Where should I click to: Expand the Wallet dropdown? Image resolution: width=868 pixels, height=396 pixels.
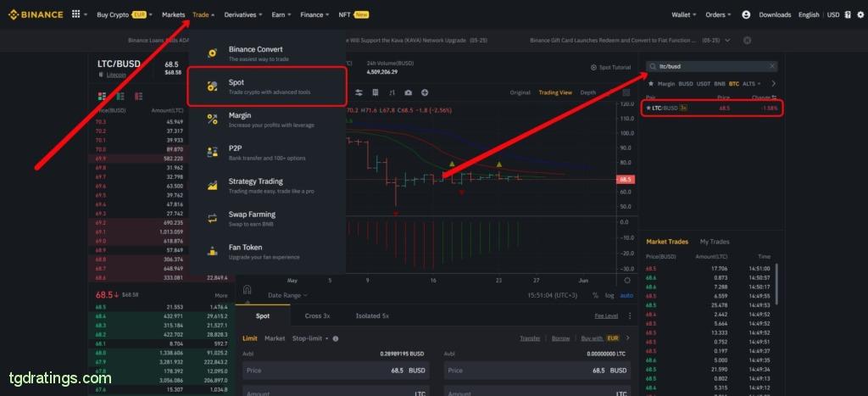click(x=684, y=15)
